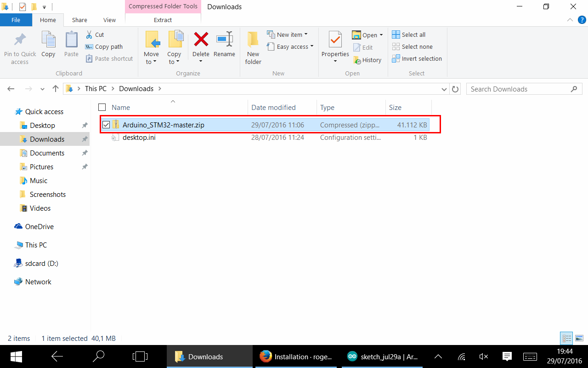The width and height of the screenshot is (588, 368).
Task: Refresh the Downloads folder view
Action: coord(455,89)
